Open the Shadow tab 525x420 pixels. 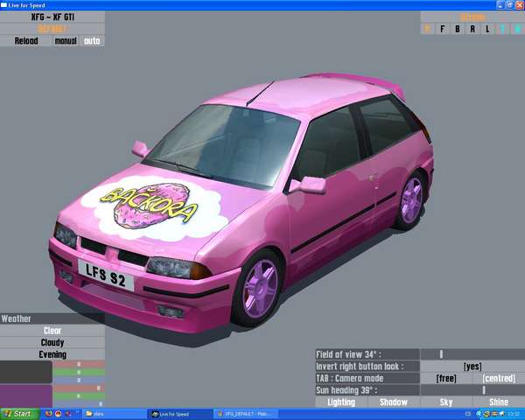[x=394, y=402]
